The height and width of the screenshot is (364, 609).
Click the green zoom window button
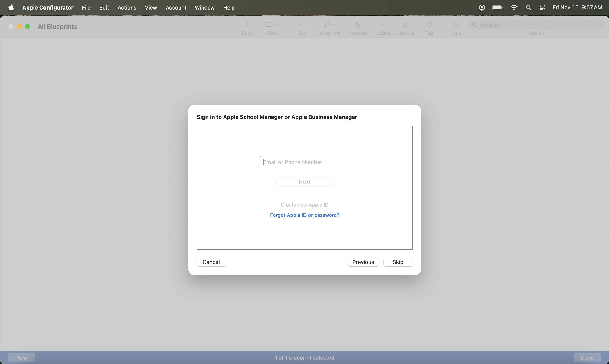pyautogui.click(x=28, y=27)
